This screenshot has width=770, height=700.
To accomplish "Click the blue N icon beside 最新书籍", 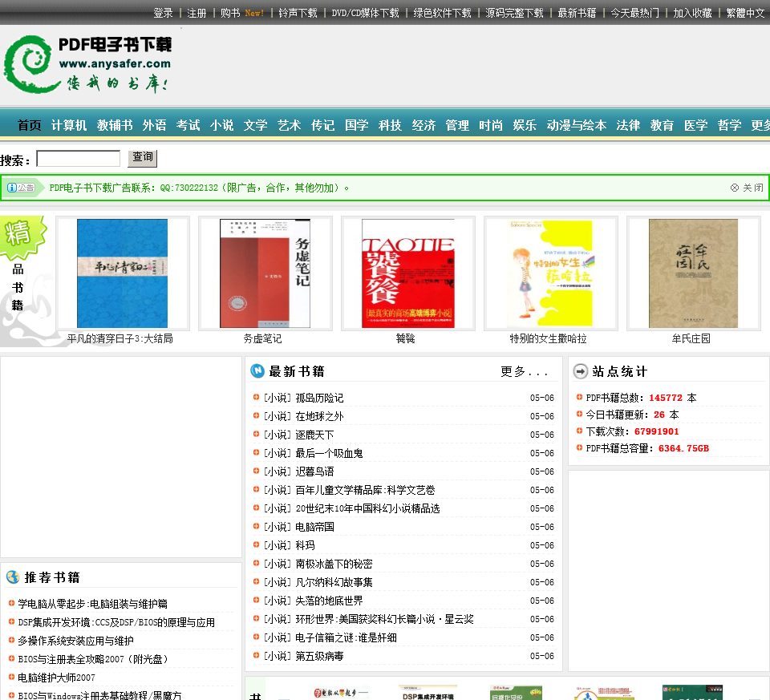I will point(257,371).
